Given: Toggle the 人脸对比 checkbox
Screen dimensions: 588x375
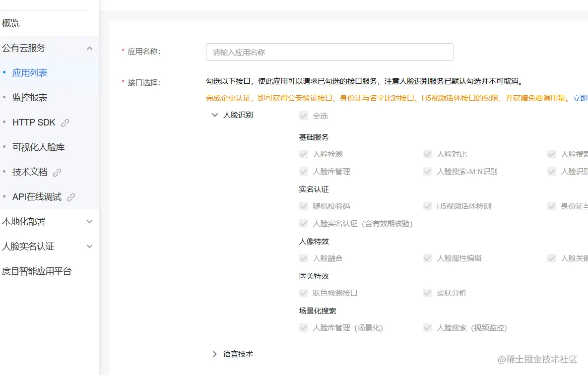Looking at the screenshot, I should 427,154.
